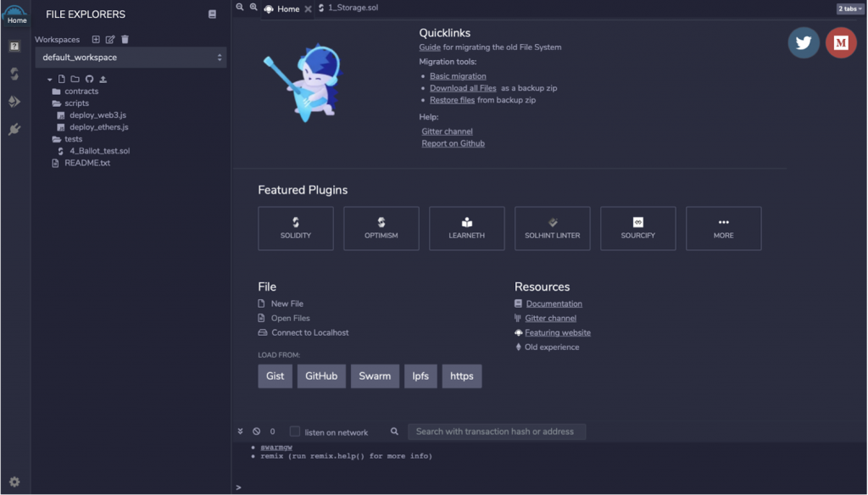The width and height of the screenshot is (868, 495).
Task: Activate the LearnEth featured plugin
Action: (x=467, y=229)
